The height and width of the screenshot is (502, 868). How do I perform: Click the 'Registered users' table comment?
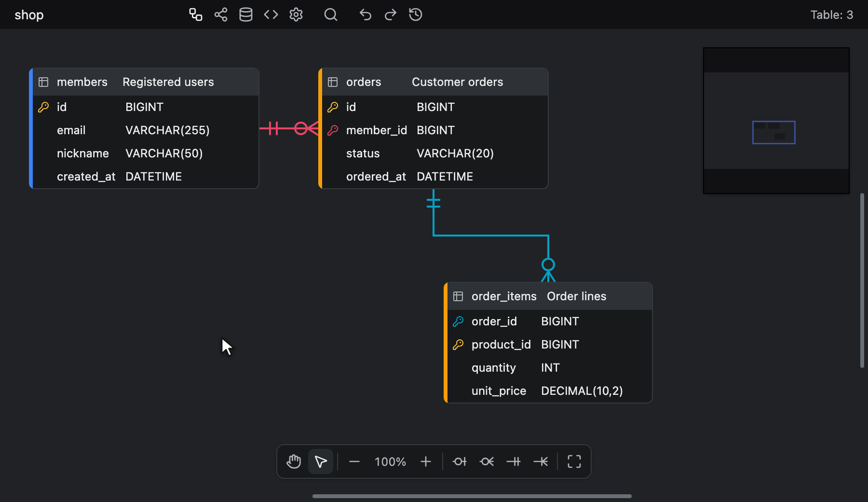(x=168, y=82)
